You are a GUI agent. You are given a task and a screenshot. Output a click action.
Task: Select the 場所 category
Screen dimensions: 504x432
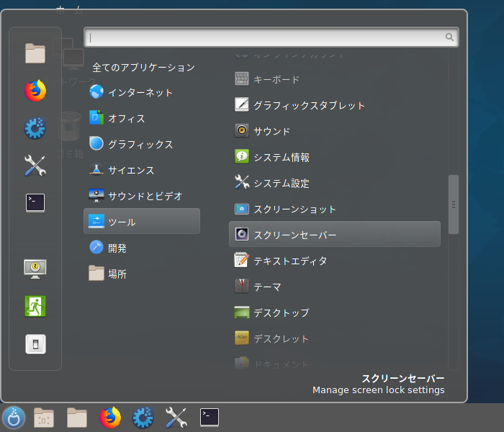tap(142, 274)
